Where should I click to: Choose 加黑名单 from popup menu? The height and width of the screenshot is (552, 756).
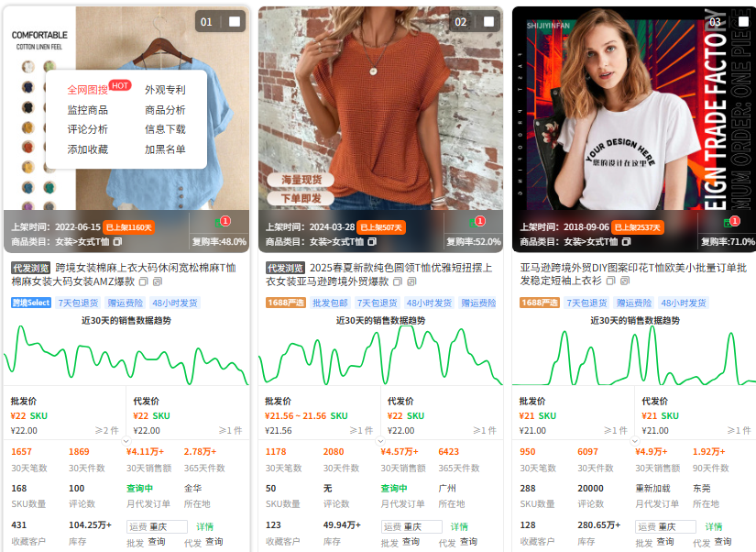point(165,149)
